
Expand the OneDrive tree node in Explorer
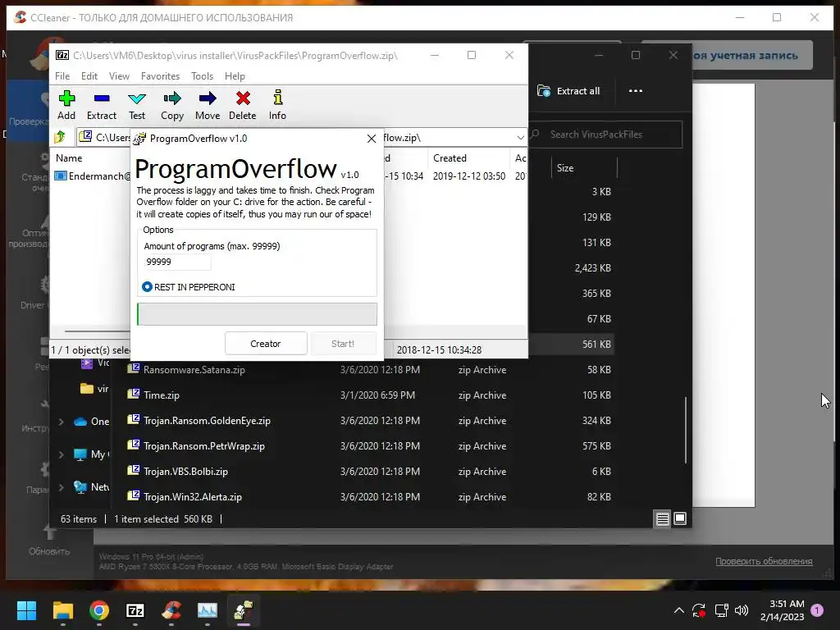(61, 422)
